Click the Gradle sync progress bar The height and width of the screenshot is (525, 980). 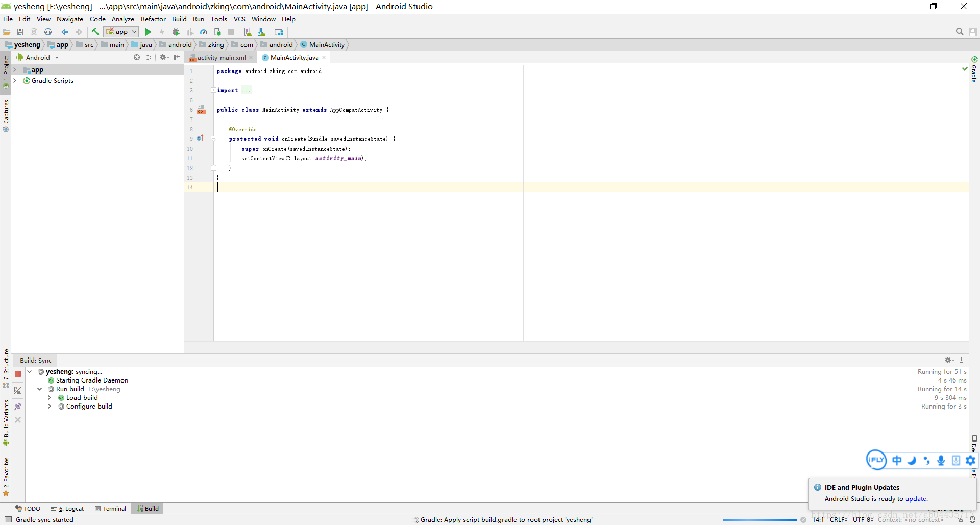[x=759, y=520]
